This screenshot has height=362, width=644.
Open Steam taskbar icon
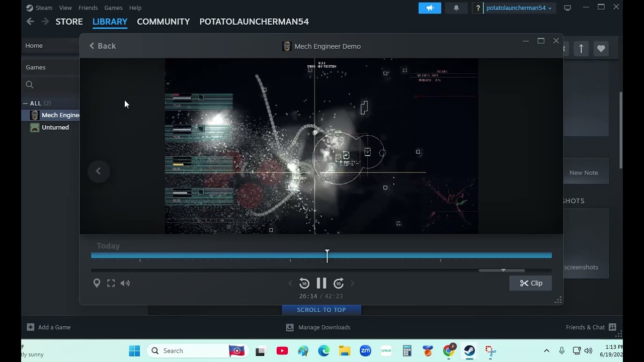click(469, 351)
